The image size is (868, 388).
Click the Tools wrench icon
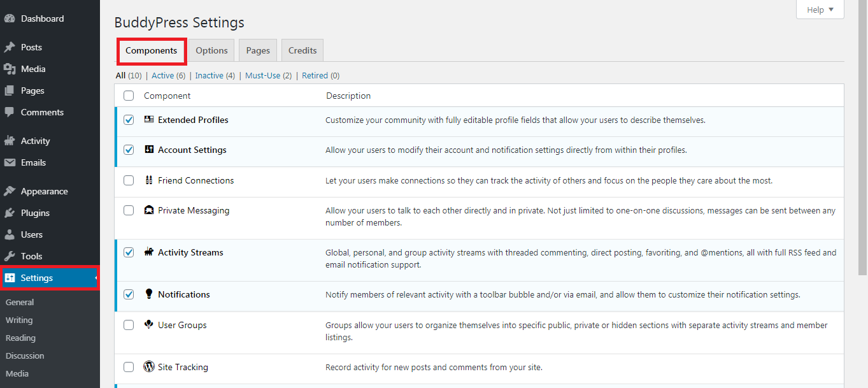(x=10, y=256)
